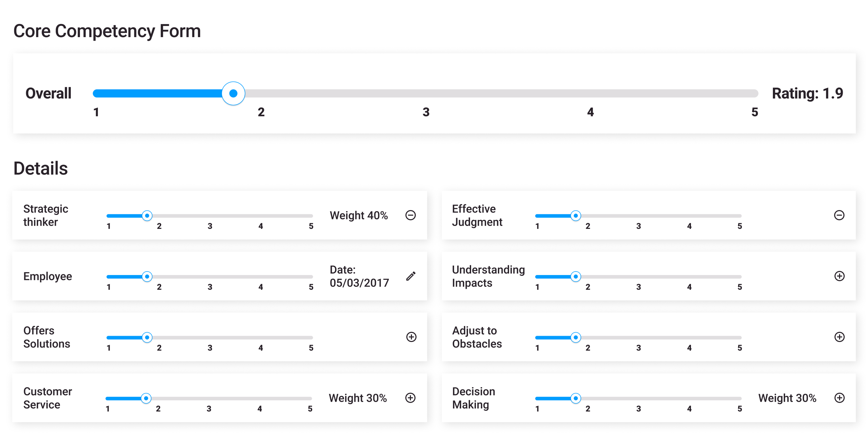Click Customer Service slider handle

click(x=146, y=399)
